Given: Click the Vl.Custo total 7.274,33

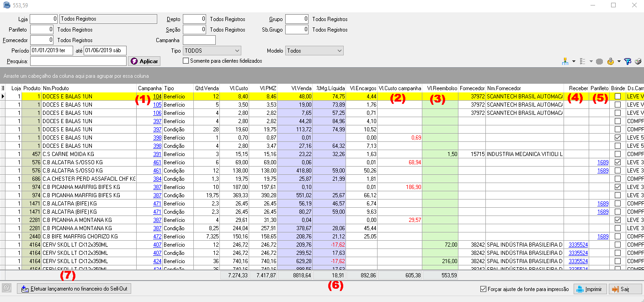Looking at the screenshot, I should point(235,275).
